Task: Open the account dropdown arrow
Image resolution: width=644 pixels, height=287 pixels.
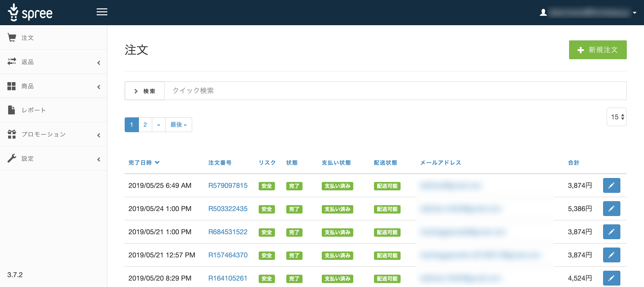Action: pos(636,13)
